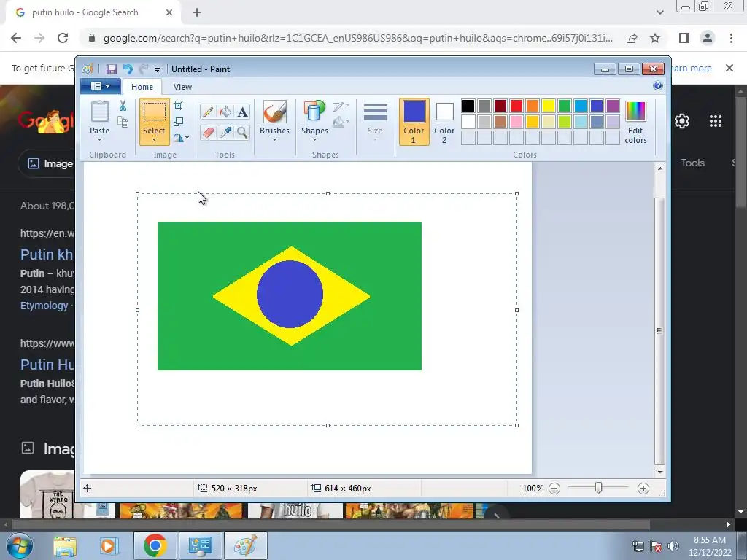This screenshot has height=560, width=747.
Task: Click the Paste clipboard icon
Action: (99, 112)
